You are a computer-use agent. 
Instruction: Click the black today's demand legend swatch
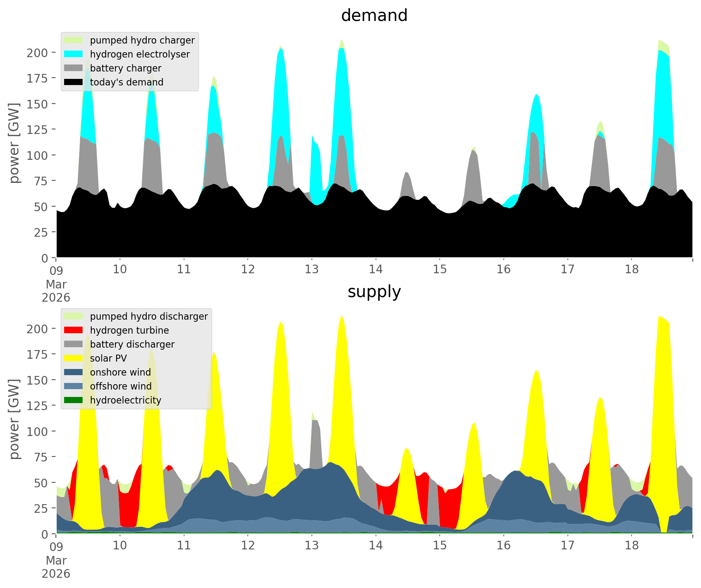pyautogui.click(x=74, y=82)
